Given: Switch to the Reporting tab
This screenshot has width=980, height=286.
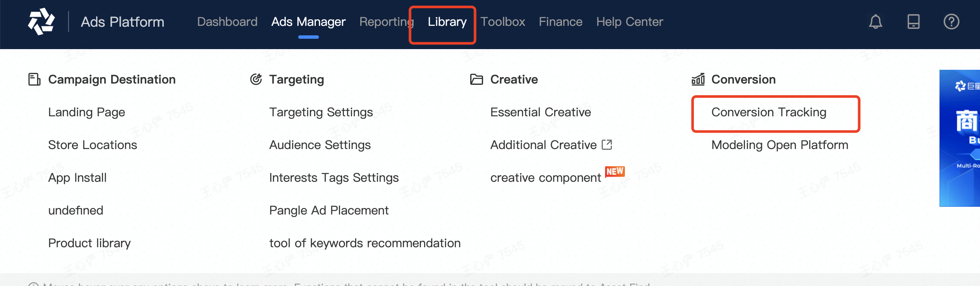Looking at the screenshot, I should click(x=387, y=22).
